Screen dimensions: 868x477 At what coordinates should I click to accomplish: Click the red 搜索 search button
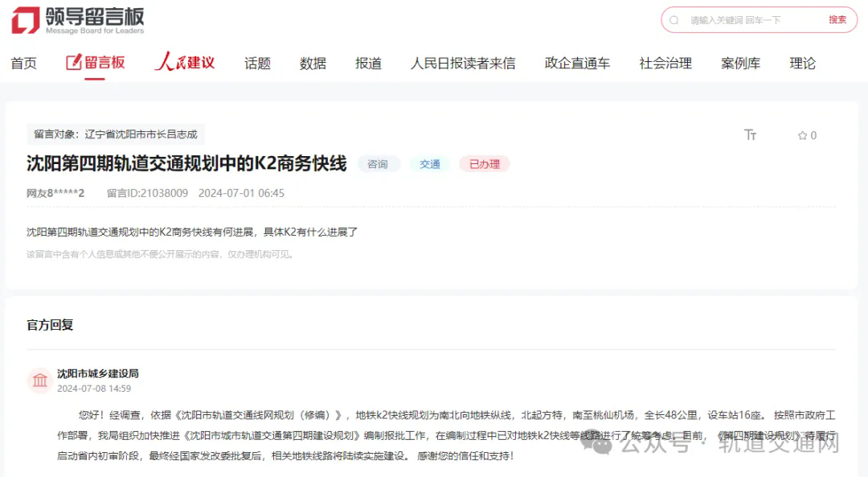click(837, 20)
